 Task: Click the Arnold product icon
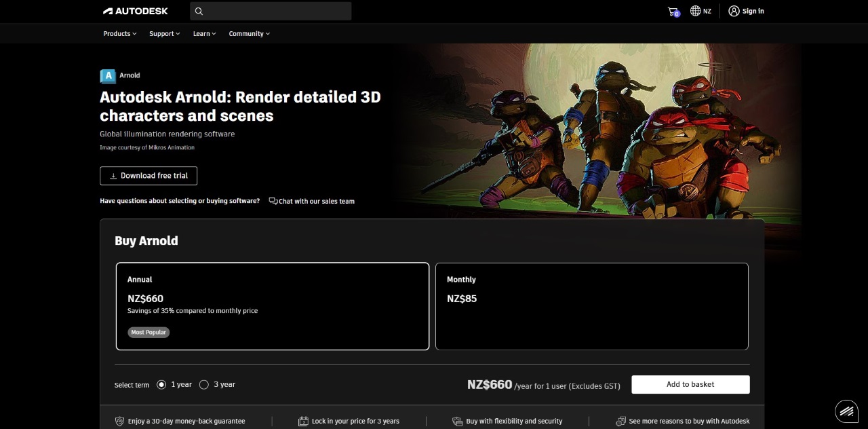point(108,75)
